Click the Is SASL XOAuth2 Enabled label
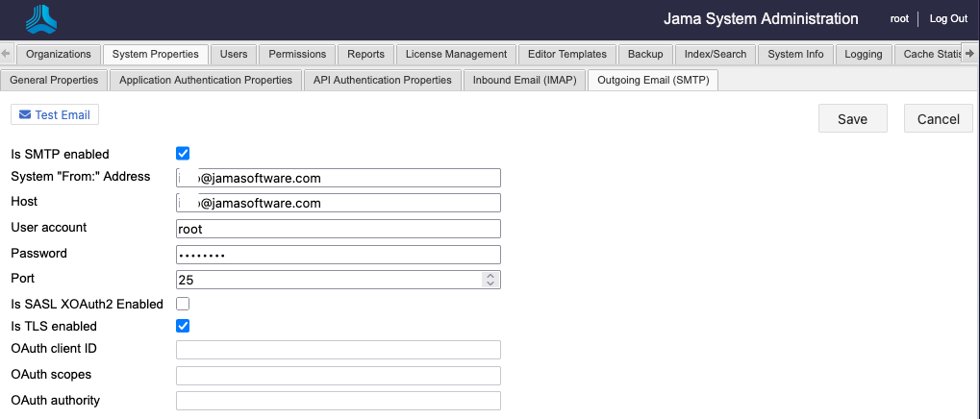980x419 pixels. click(87, 304)
